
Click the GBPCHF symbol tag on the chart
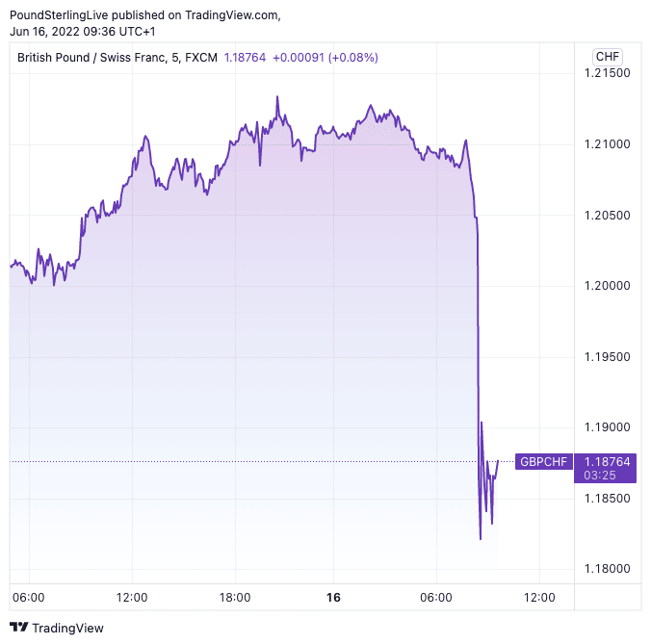tap(544, 462)
